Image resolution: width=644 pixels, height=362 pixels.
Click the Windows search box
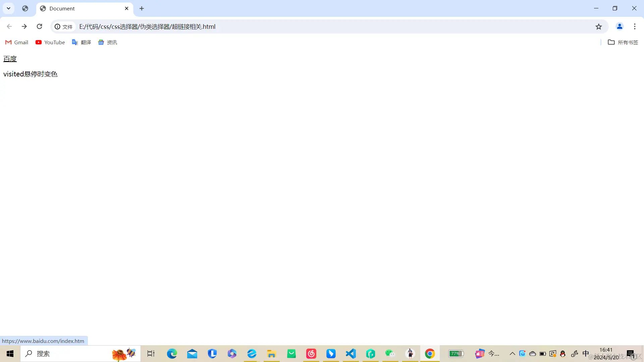(67, 354)
